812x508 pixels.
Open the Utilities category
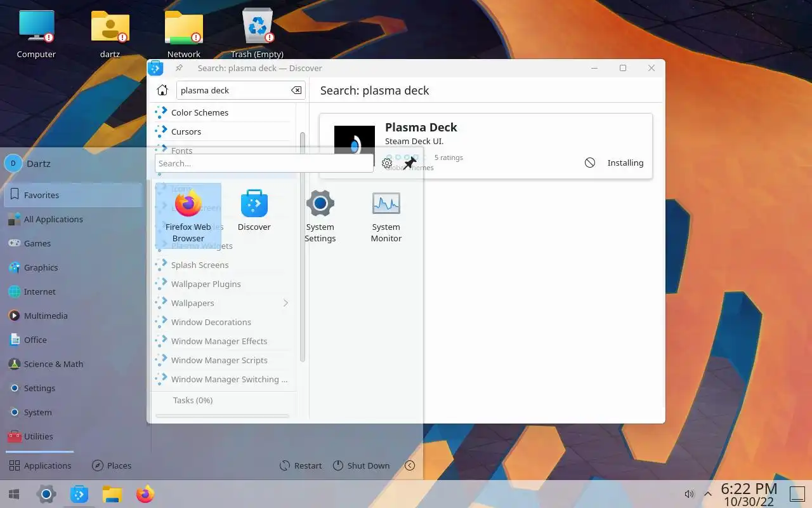(74, 436)
